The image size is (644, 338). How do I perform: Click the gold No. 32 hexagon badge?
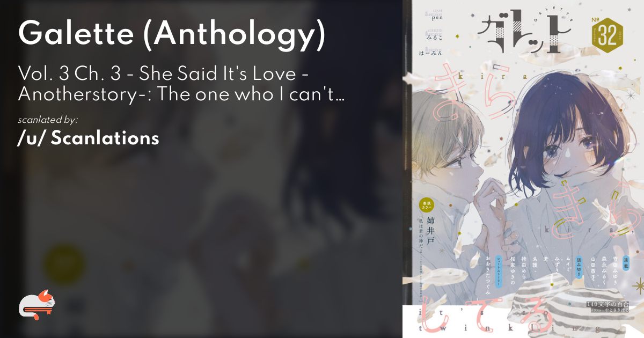tap(608, 34)
